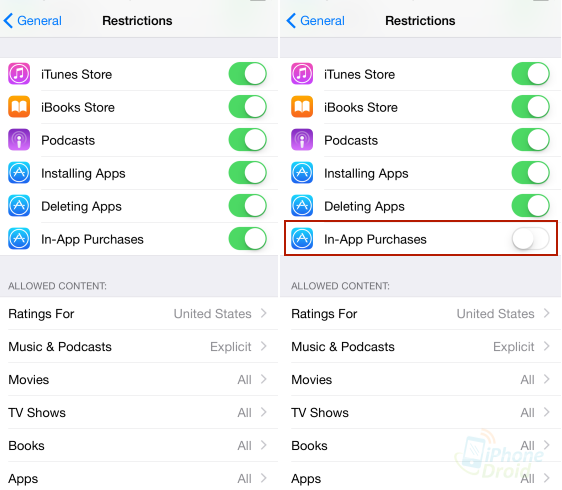Open Apps All row in left panel

(139, 479)
